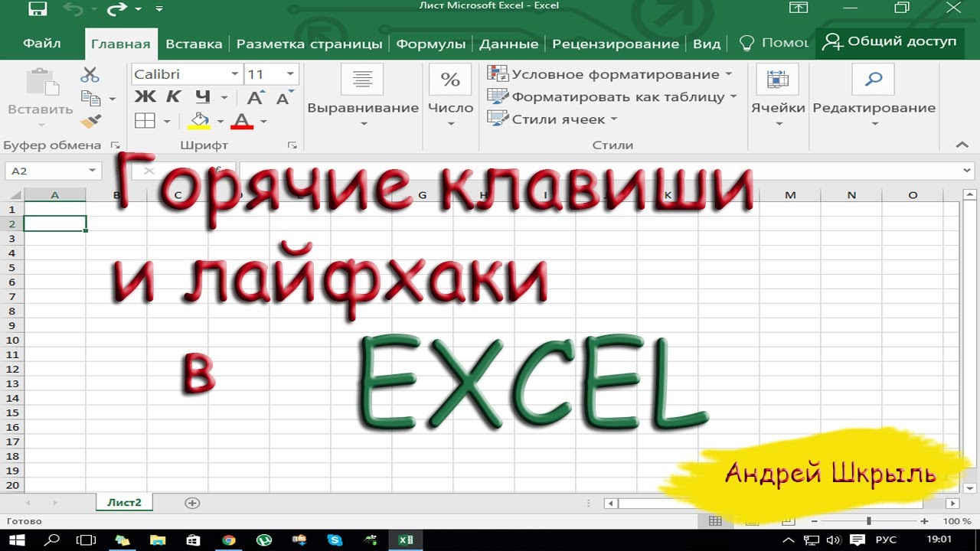The height and width of the screenshot is (551, 980).
Task: Open Стили ячеек menu
Action: pyautogui.click(x=552, y=119)
